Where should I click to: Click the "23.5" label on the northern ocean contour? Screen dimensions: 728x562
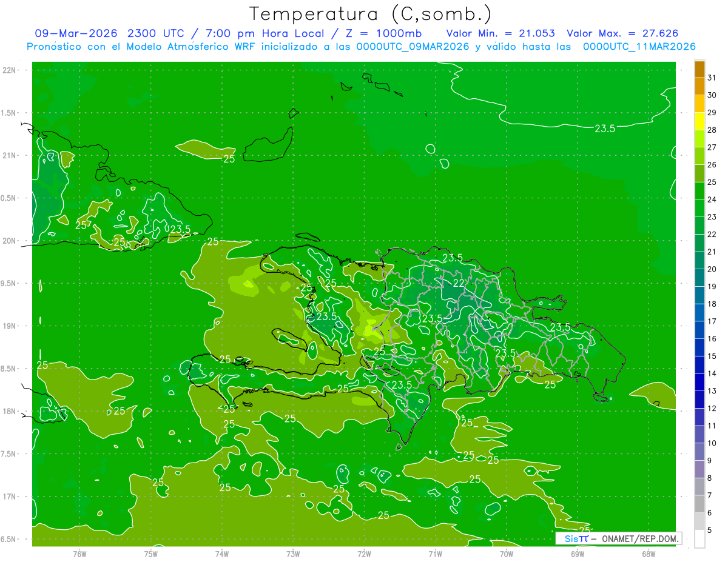[605, 128]
